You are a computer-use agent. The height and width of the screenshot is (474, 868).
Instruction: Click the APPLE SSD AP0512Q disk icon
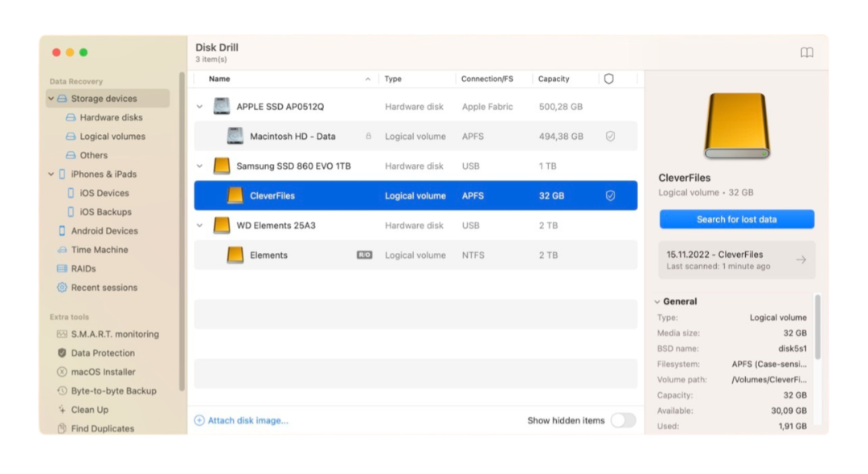point(222,106)
